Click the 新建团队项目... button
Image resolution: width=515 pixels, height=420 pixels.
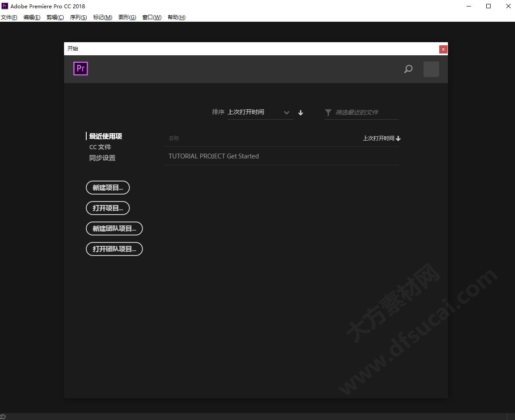[114, 228]
